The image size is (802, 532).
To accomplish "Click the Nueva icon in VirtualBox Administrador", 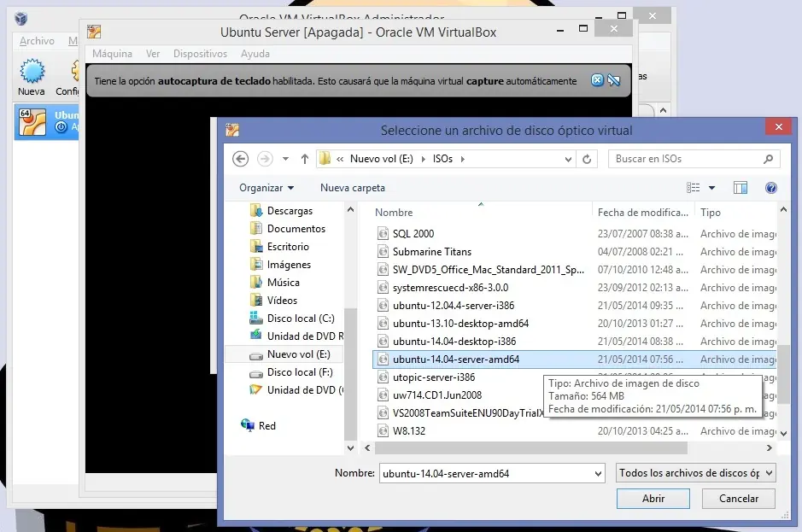I will [x=32, y=71].
